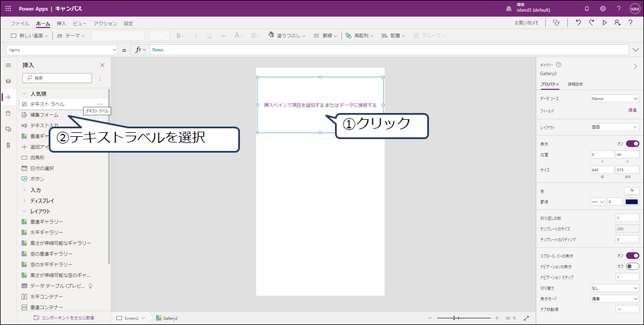Open the データ ソース Memo dropdown
Viewport: 644px width, 325px height.
point(615,99)
